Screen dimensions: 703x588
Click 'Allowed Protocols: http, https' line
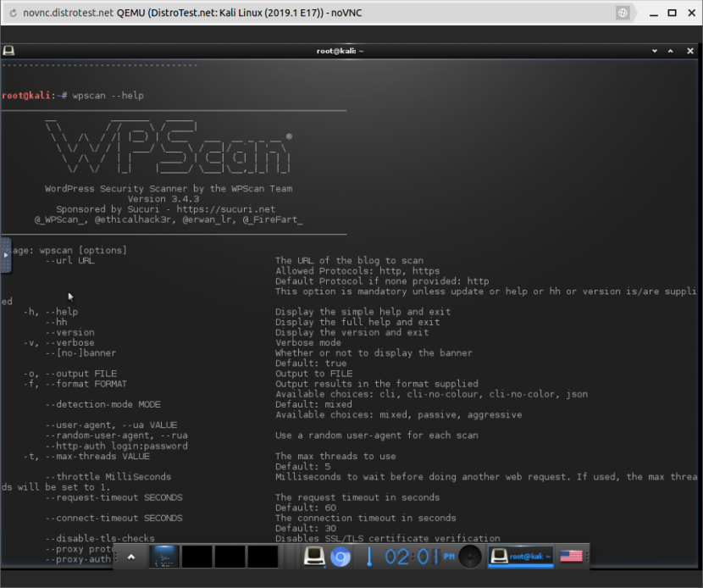(357, 271)
